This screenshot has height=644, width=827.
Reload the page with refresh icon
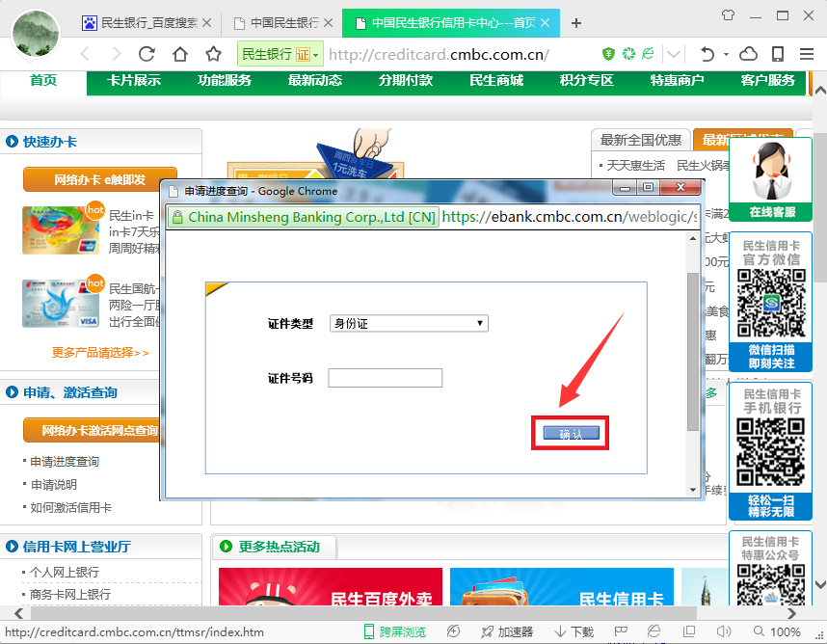(x=147, y=54)
